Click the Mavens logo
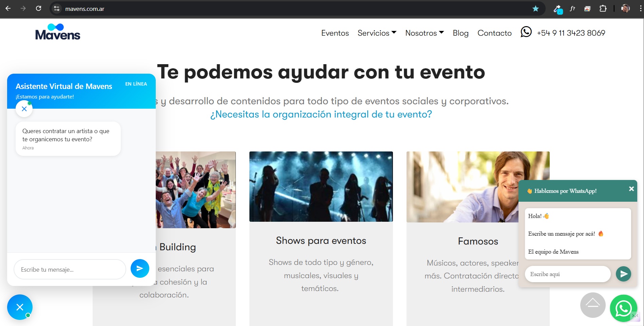This screenshot has height=326, width=644. (58, 32)
